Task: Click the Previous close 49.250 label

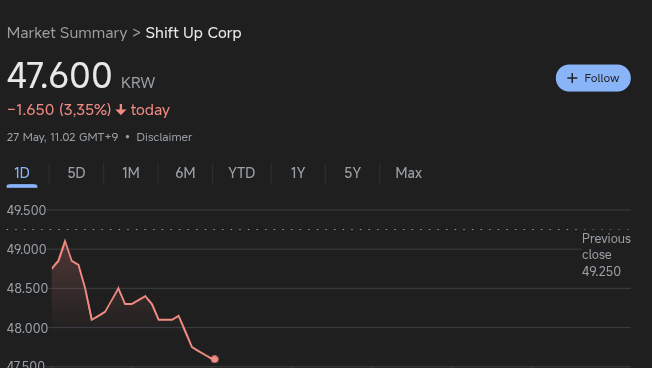Action: pyautogui.click(x=606, y=255)
